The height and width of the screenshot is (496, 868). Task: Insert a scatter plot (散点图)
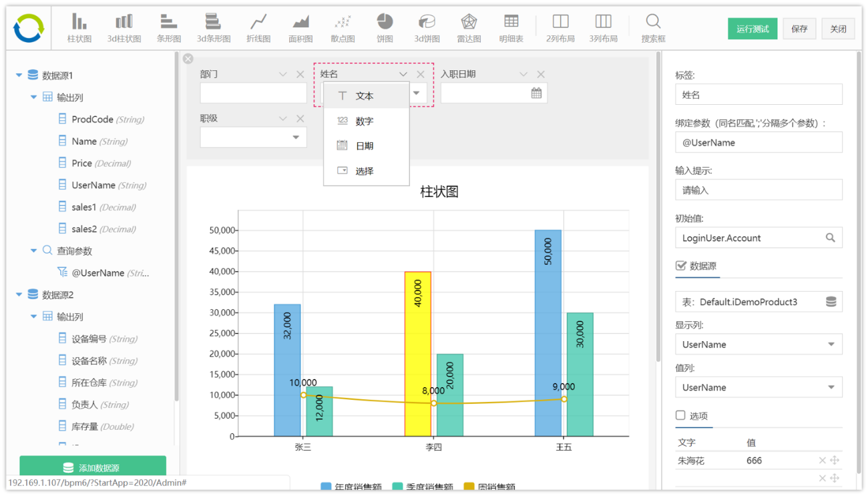(x=343, y=28)
